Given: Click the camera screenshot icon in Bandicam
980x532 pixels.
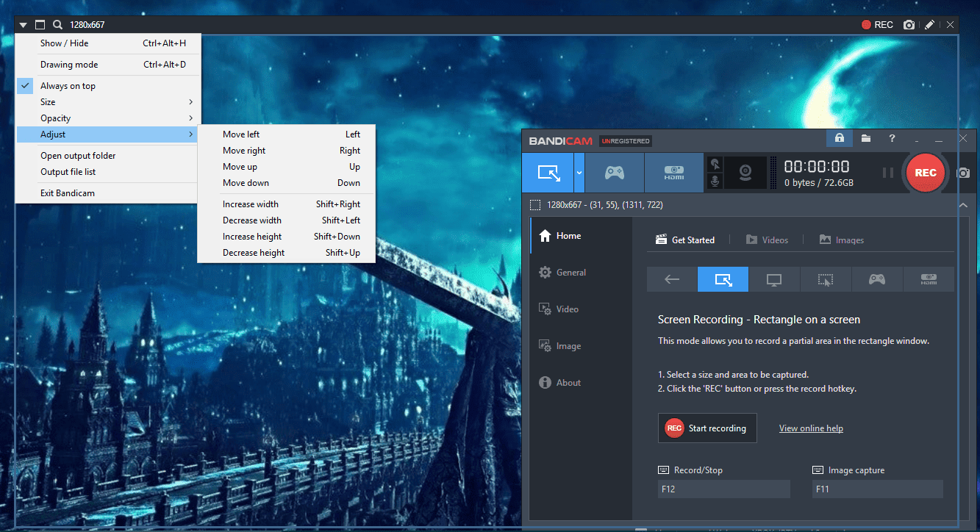Looking at the screenshot, I should click(963, 173).
